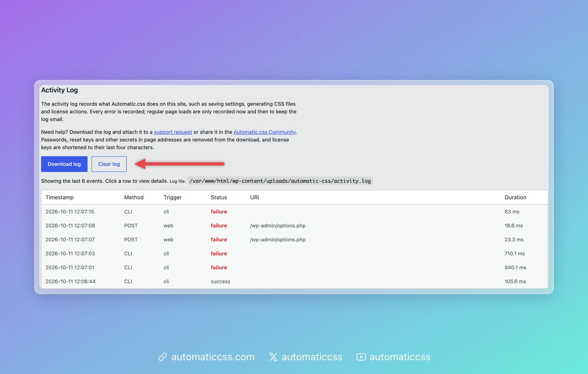Click the YouTube play icon
This screenshot has height=374, width=588.
tap(361, 357)
